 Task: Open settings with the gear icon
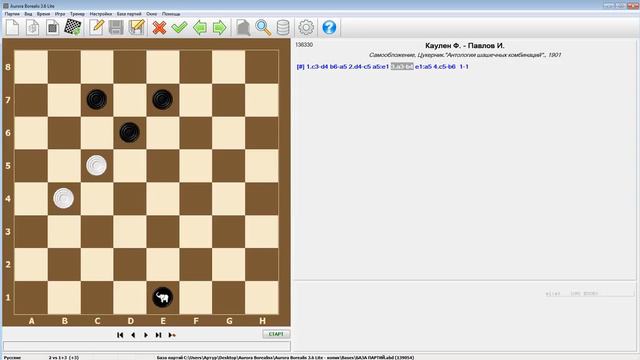point(306,27)
